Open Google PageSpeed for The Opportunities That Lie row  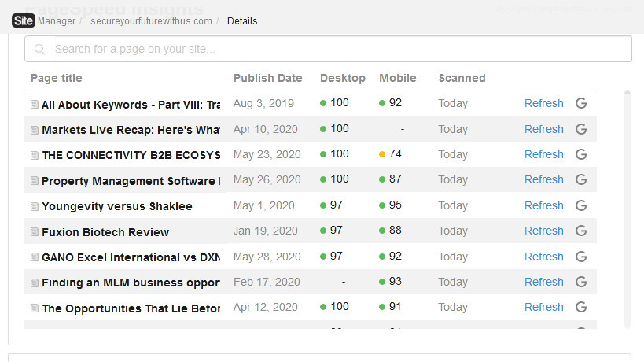[581, 307]
